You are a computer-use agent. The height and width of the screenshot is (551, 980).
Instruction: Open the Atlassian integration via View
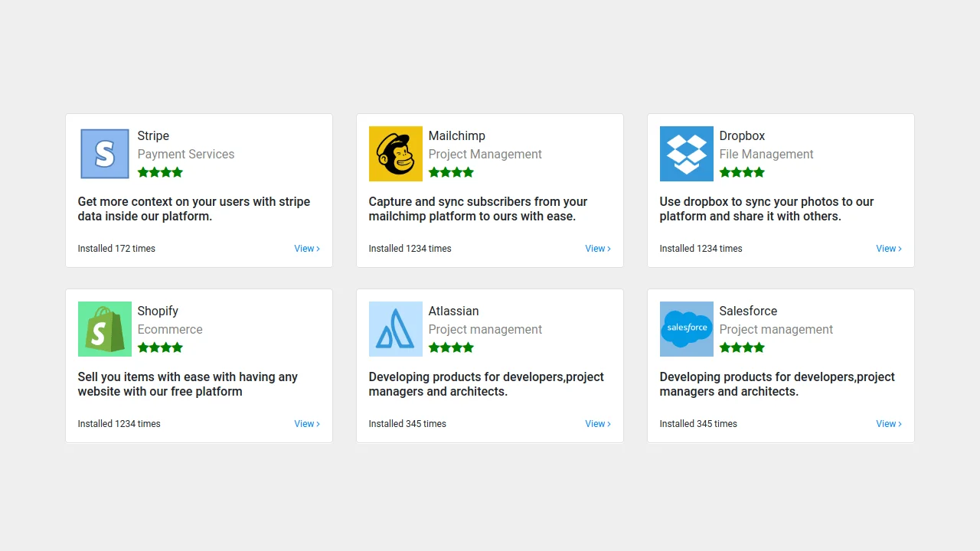(x=596, y=423)
